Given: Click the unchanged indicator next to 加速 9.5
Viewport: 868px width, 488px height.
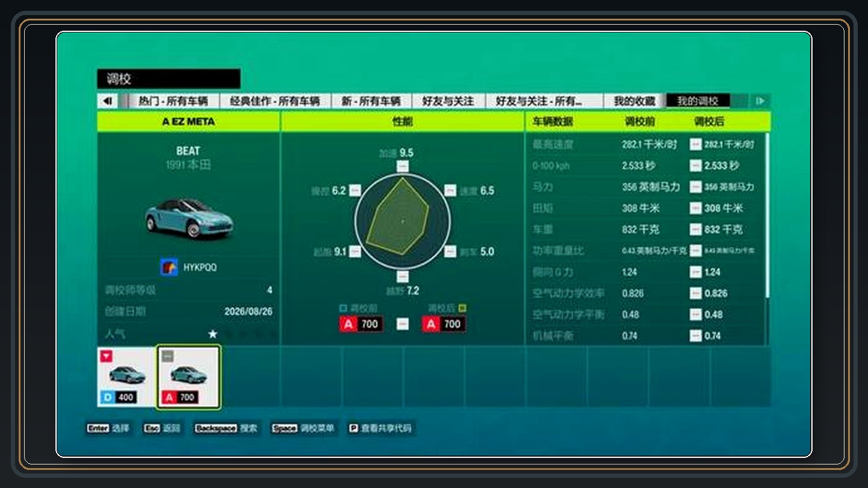Looking at the screenshot, I should pos(403,166).
